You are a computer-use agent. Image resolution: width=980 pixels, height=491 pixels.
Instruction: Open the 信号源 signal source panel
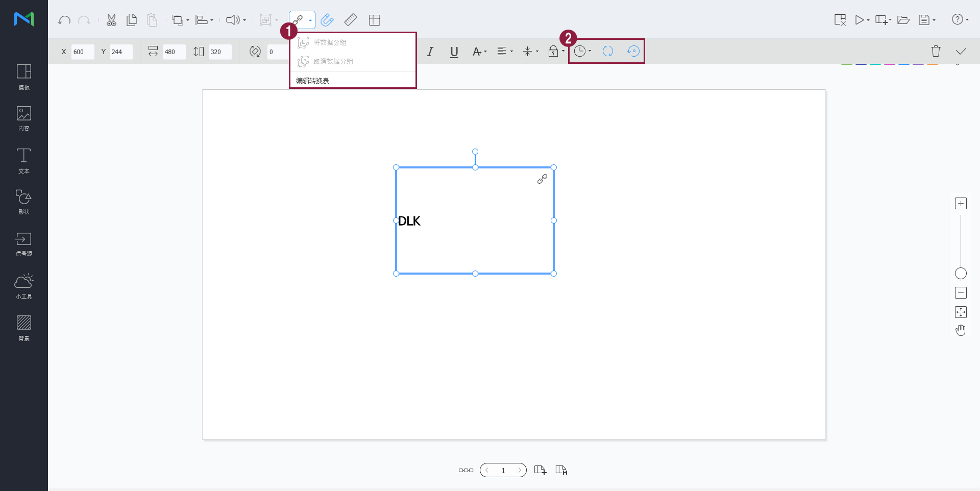[23, 244]
